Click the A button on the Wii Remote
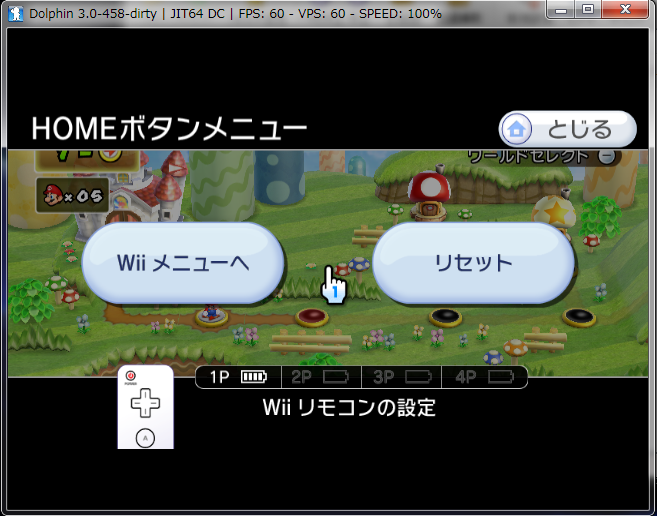Screen dimensions: 657x516 point(145,438)
